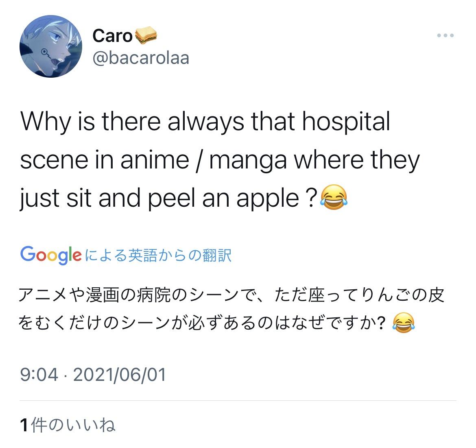
Task: Click the 'による英語からの翻訳' translation label
Action: coord(159,255)
